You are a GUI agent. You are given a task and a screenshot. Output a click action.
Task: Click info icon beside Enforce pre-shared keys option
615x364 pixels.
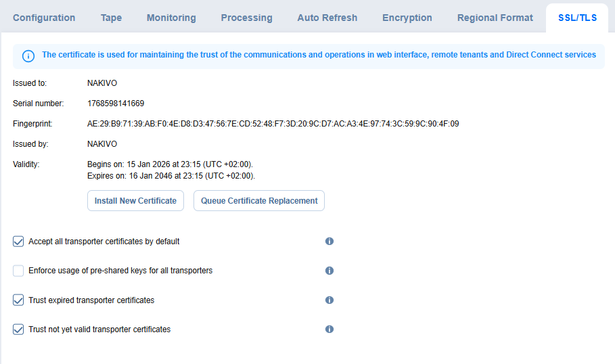point(329,271)
